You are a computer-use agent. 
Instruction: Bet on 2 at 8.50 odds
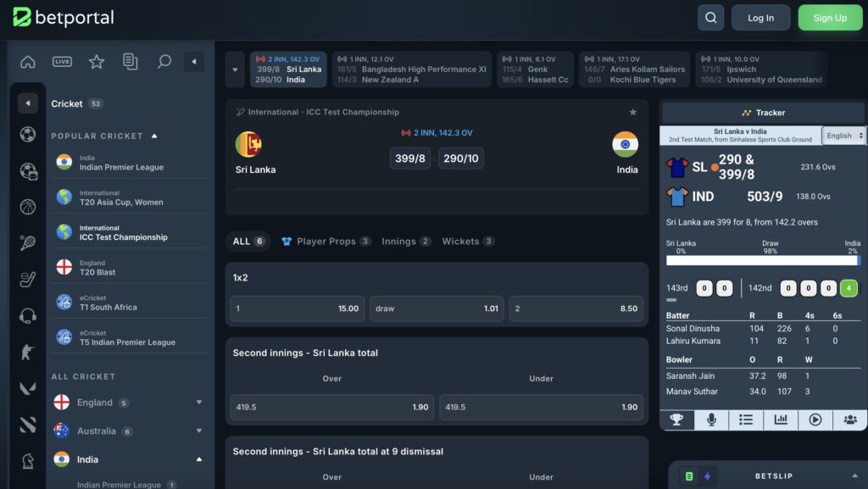(x=576, y=308)
